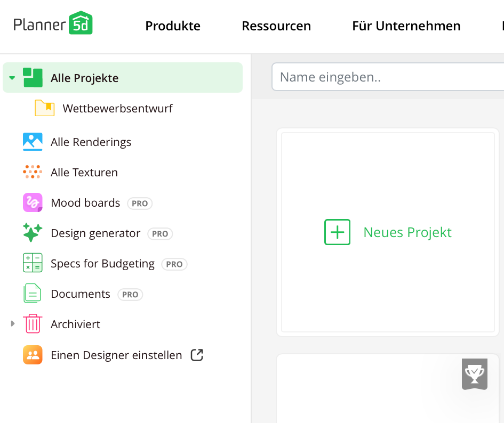Click the Alle Texturen dotted texture icon

(x=33, y=172)
